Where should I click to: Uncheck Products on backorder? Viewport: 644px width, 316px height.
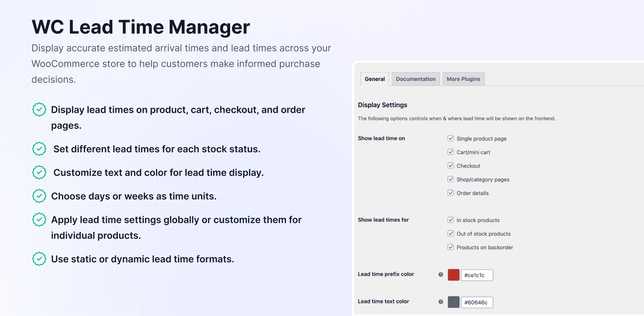(451, 247)
